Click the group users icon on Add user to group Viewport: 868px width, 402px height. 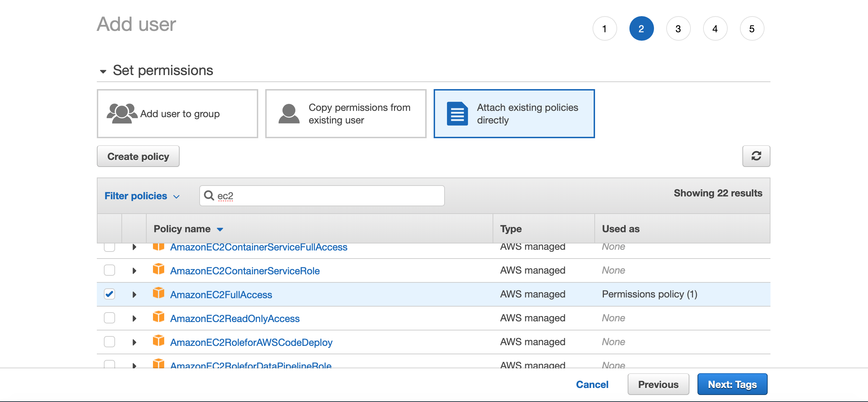click(x=122, y=114)
